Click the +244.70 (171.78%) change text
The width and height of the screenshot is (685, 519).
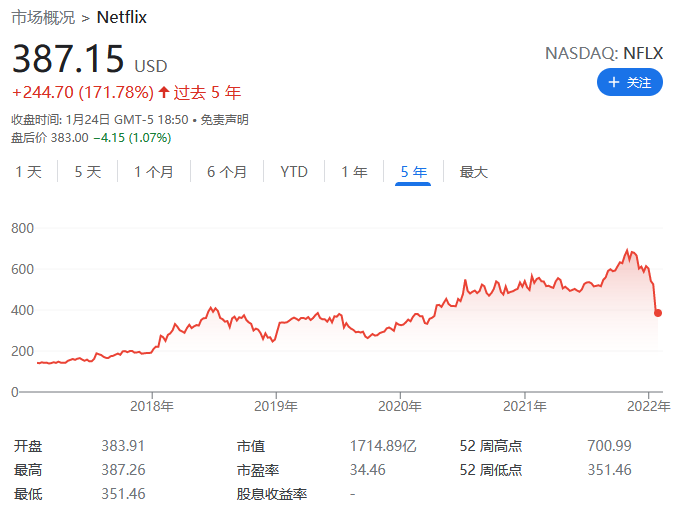click(83, 92)
